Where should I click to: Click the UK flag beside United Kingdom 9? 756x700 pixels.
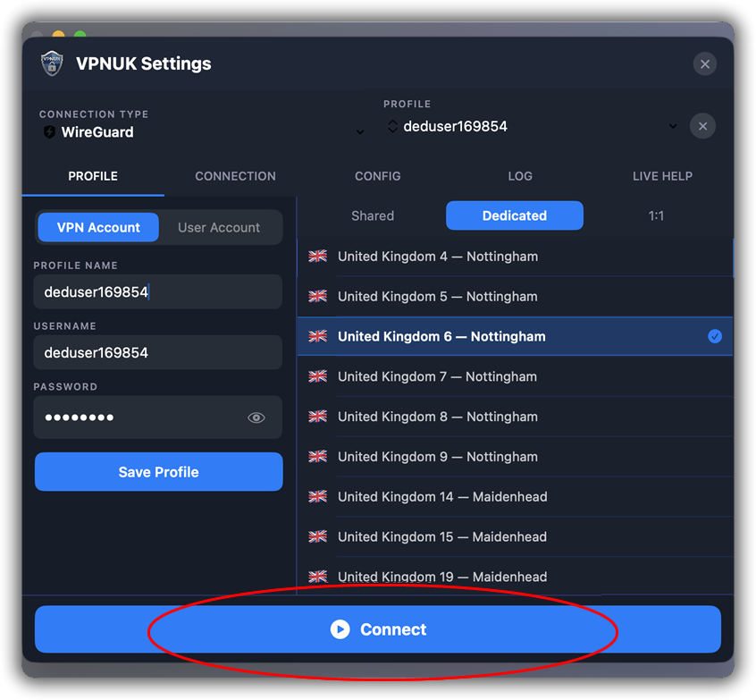[x=318, y=456]
